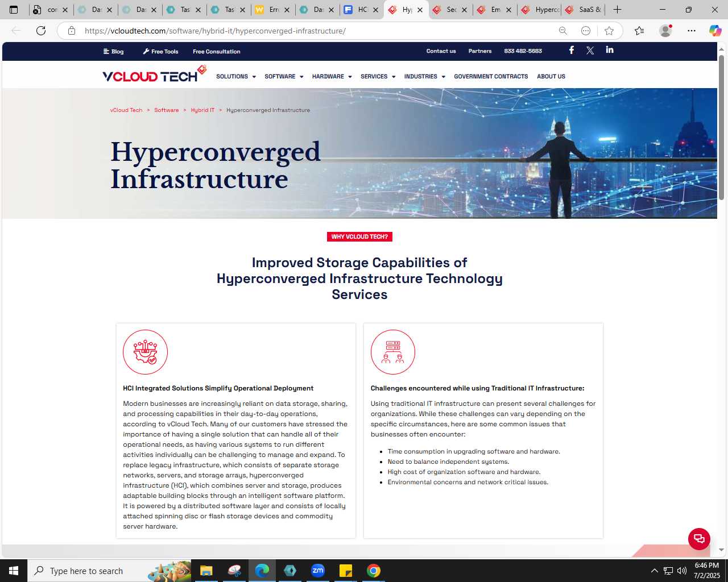Click the traditional IT challenges icon

392,352
